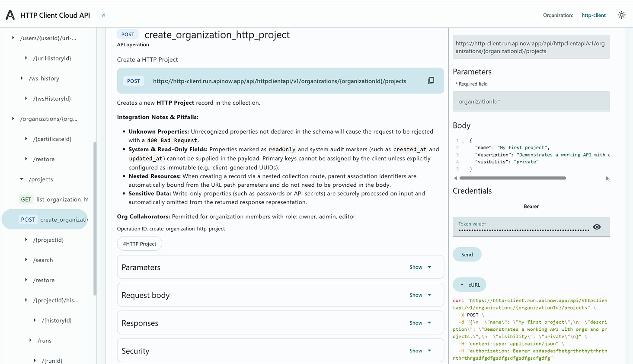The image size is (633, 364).
Task: Focus the organizationId input field
Action: click(531, 101)
